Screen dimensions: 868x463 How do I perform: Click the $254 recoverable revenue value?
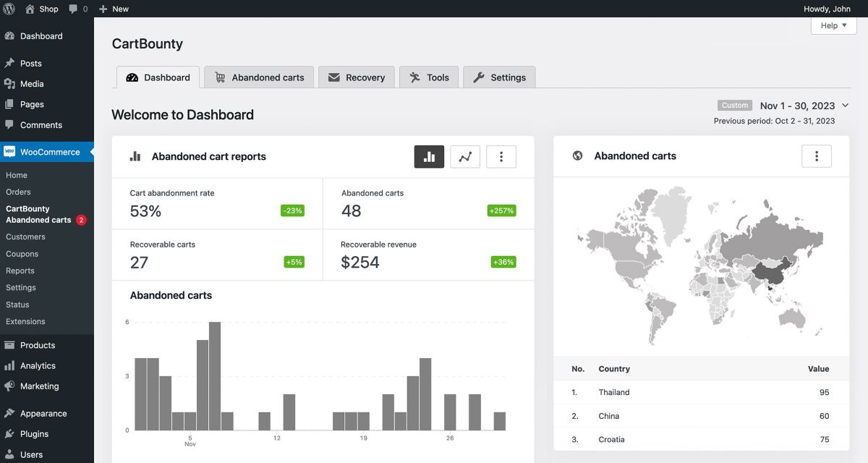click(x=360, y=263)
